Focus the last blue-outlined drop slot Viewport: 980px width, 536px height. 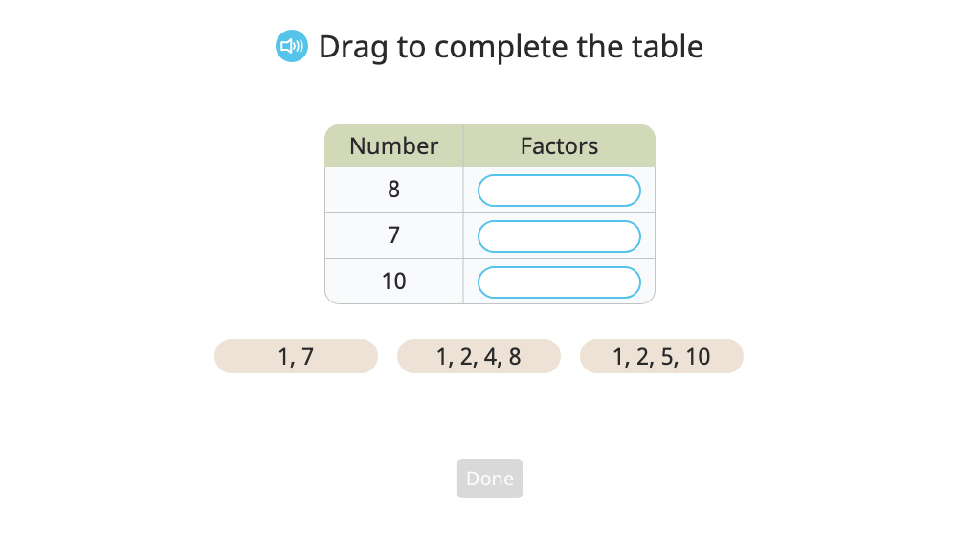click(559, 282)
